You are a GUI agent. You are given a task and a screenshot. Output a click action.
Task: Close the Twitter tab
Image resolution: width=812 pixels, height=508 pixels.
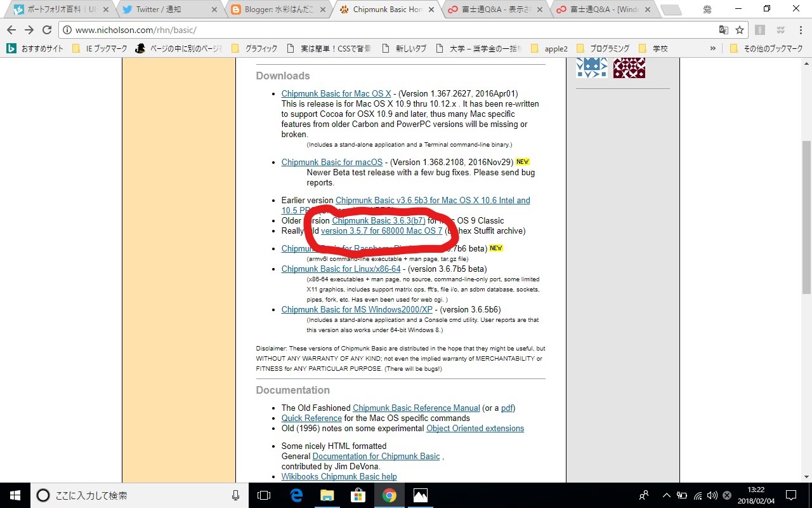(x=215, y=10)
